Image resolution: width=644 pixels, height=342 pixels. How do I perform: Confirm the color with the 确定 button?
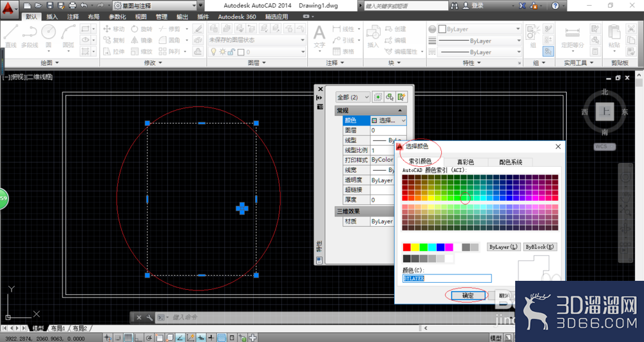(x=468, y=295)
